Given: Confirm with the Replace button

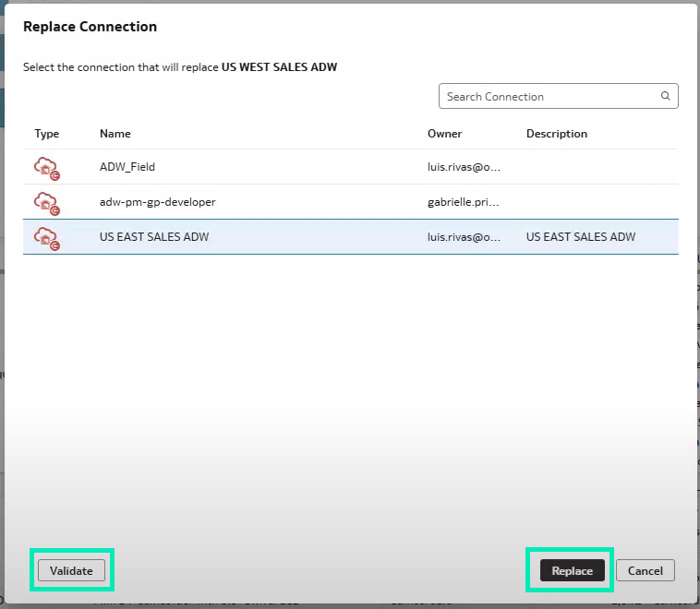Looking at the screenshot, I should coord(572,570).
